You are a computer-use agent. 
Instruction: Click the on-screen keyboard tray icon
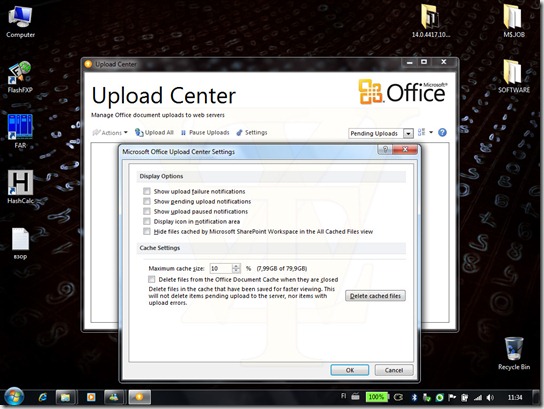(355, 396)
